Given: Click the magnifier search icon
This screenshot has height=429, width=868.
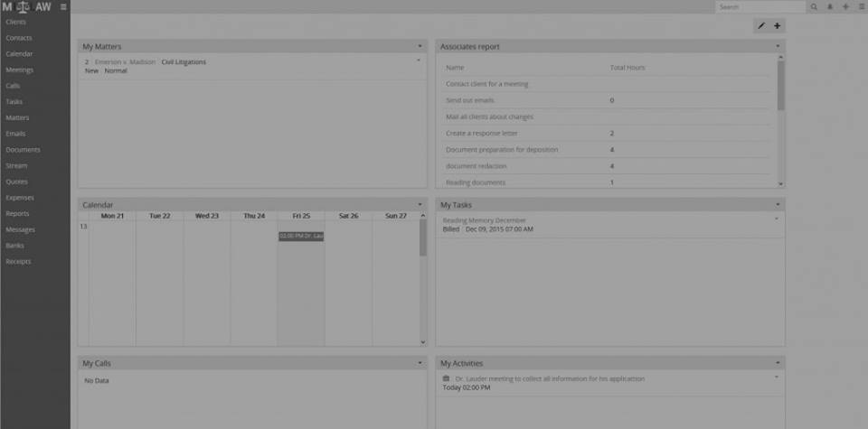Looking at the screenshot, I should [814, 6].
